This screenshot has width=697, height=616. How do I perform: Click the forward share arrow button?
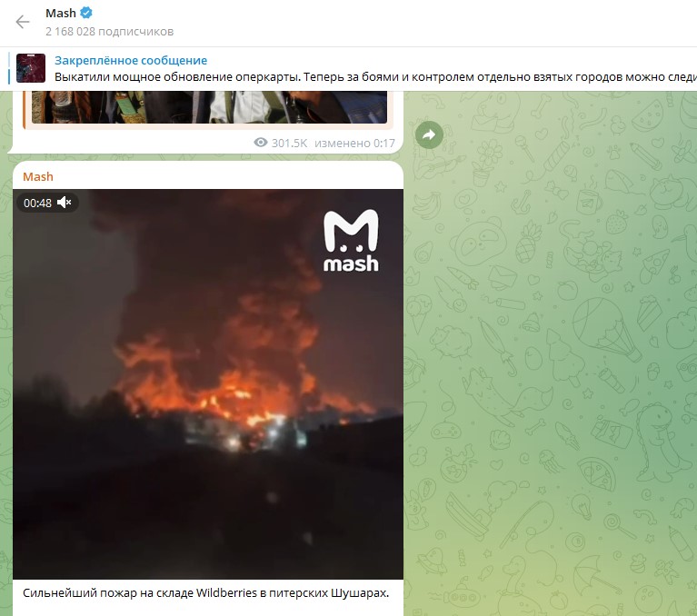click(429, 134)
